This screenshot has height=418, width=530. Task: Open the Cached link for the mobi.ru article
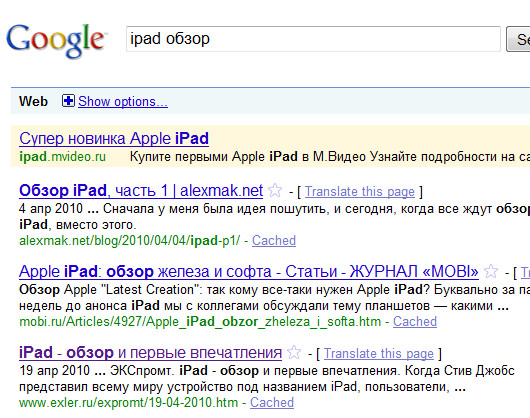(415, 321)
